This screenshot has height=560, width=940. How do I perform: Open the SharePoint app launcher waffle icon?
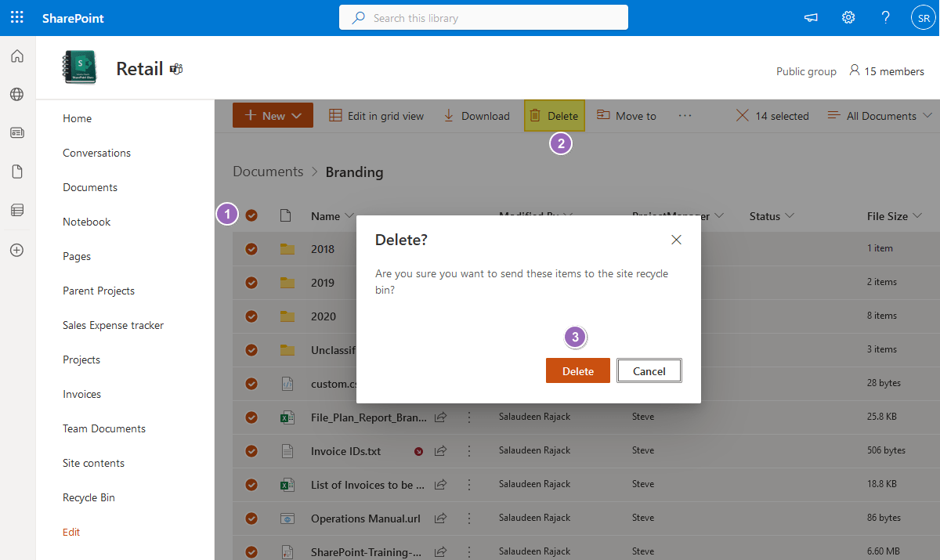[x=16, y=16]
